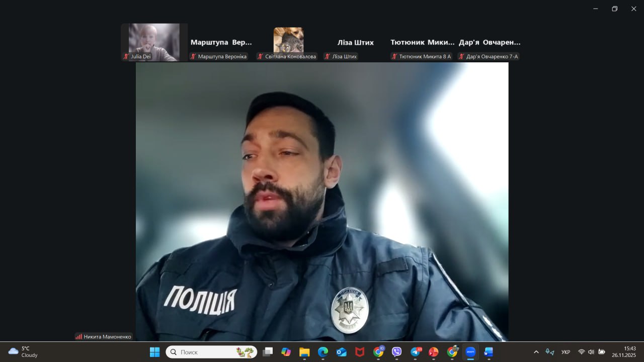
Task: Open Microsoft Edge browser
Action: pyautogui.click(x=323, y=352)
